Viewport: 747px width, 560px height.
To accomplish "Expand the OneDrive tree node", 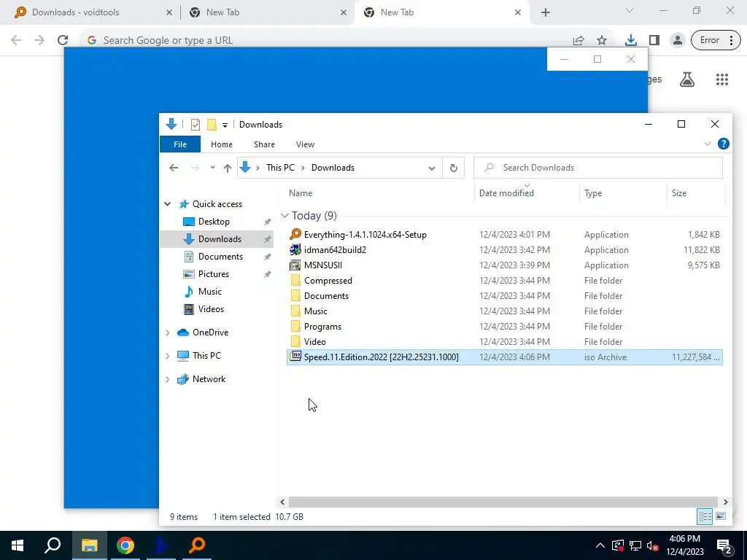I will (x=167, y=332).
